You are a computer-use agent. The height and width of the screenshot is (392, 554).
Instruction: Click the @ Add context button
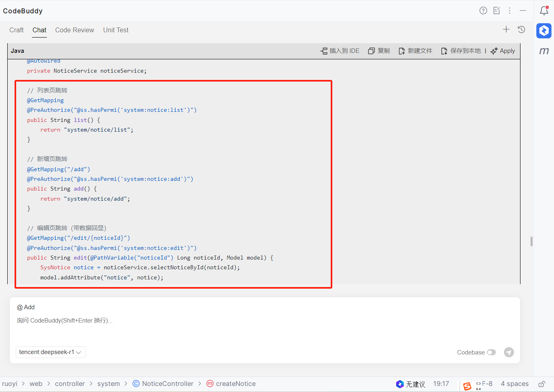[26, 308]
